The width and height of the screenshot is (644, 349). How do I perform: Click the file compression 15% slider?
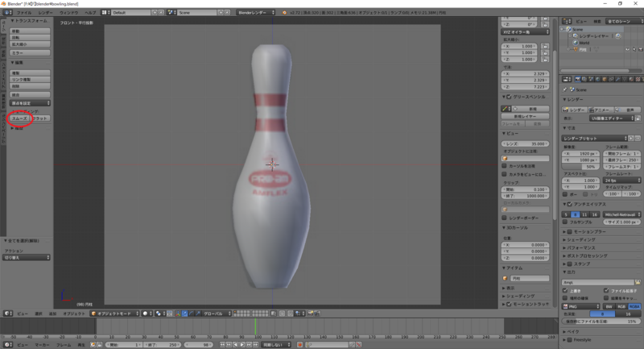tap(601, 322)
